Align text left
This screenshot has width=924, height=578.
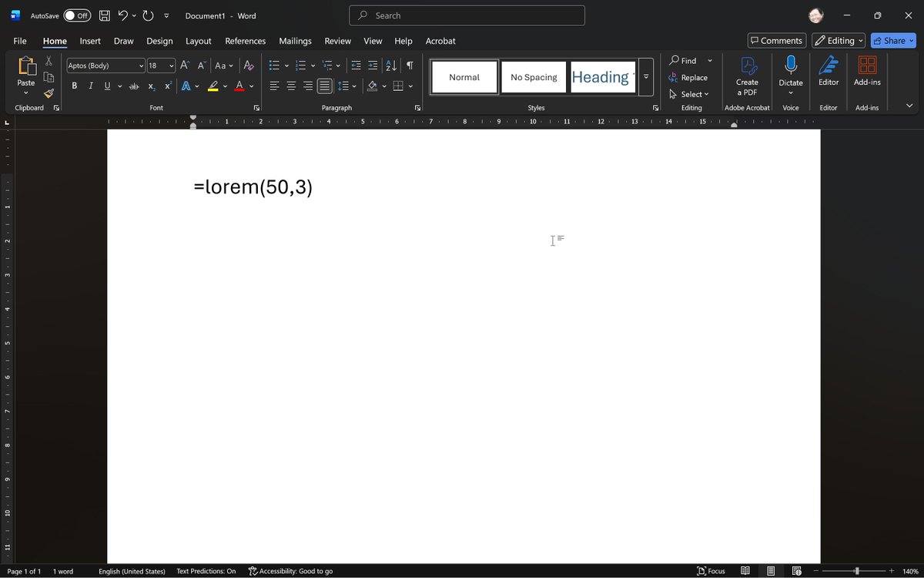(x=274, y=86)
